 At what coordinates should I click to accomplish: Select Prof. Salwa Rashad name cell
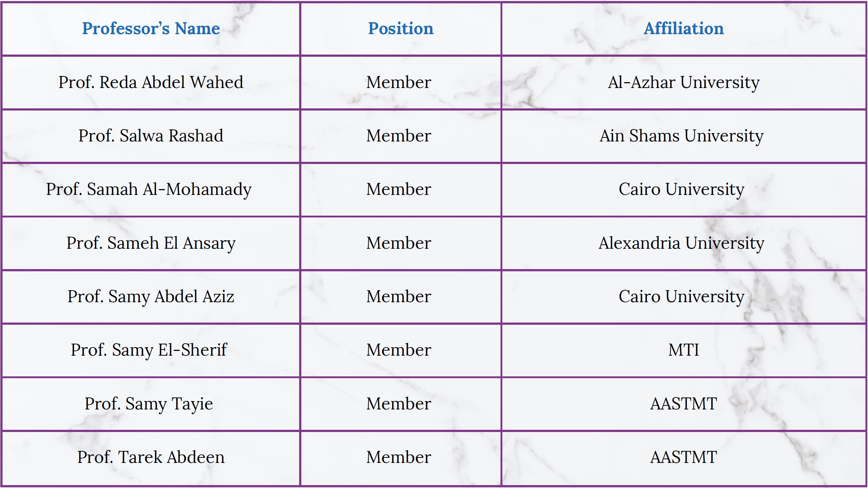[151, 136]
